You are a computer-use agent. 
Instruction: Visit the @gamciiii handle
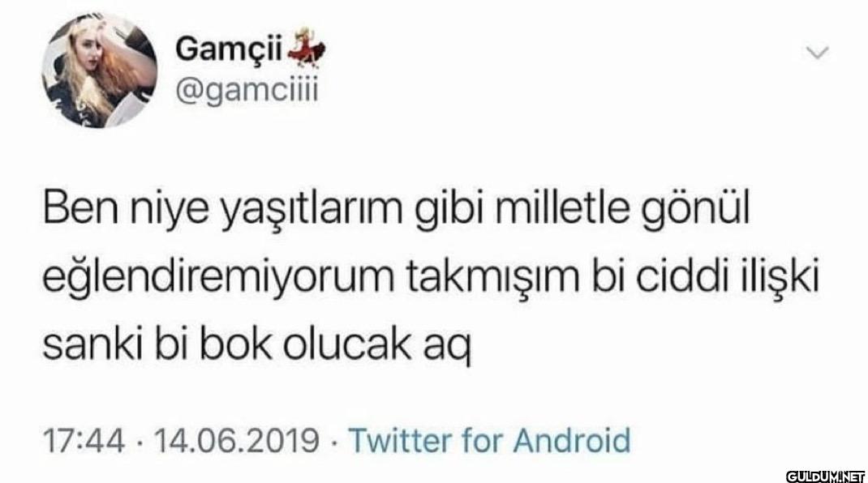(x=247, y=90)
